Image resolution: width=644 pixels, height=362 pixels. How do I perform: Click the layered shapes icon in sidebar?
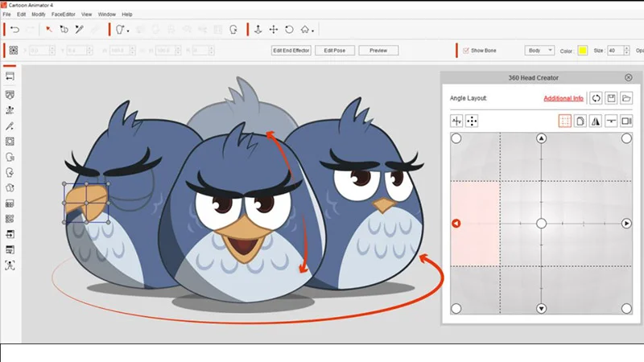tap(10, 188)
